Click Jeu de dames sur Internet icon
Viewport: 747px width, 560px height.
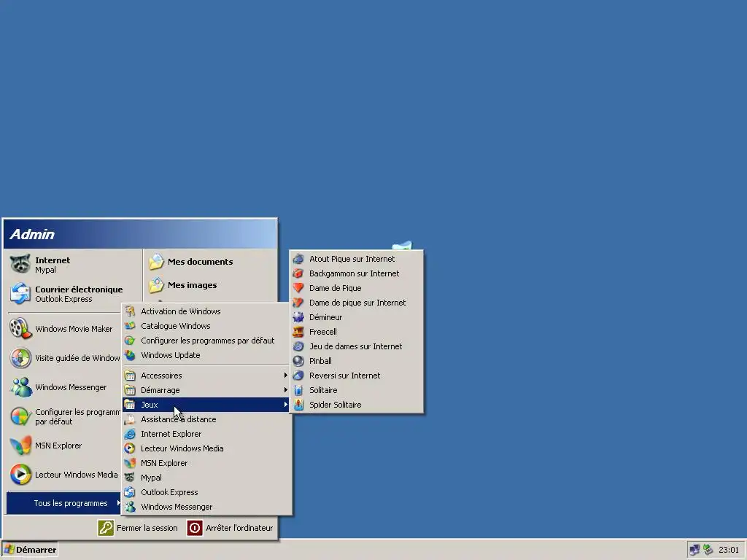point(298,346)
